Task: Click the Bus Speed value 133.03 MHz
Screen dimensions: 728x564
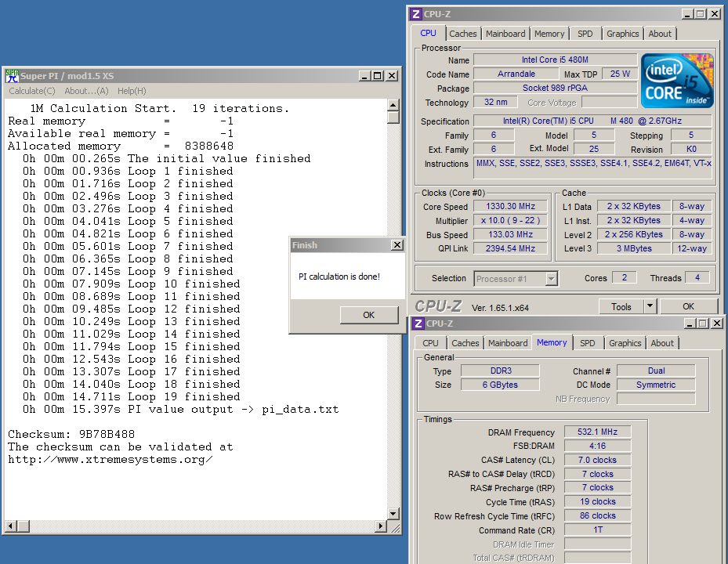Action: pos(510,234)
